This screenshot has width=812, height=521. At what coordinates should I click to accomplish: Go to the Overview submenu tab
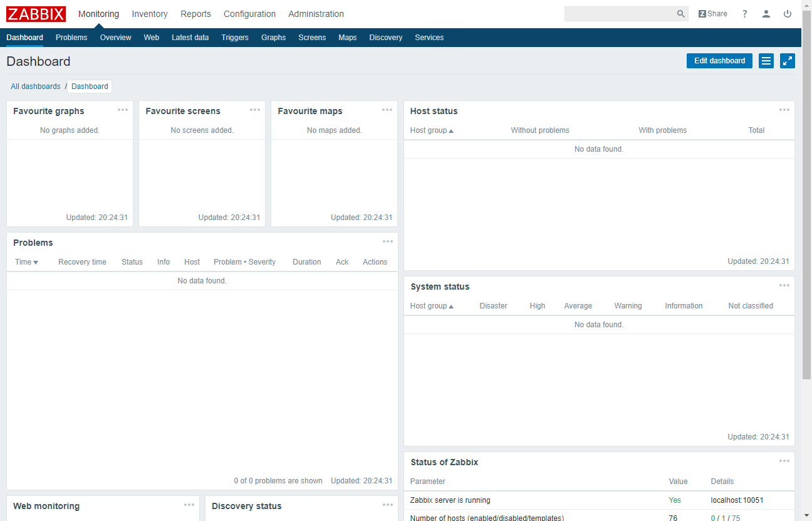pos(115,38)
